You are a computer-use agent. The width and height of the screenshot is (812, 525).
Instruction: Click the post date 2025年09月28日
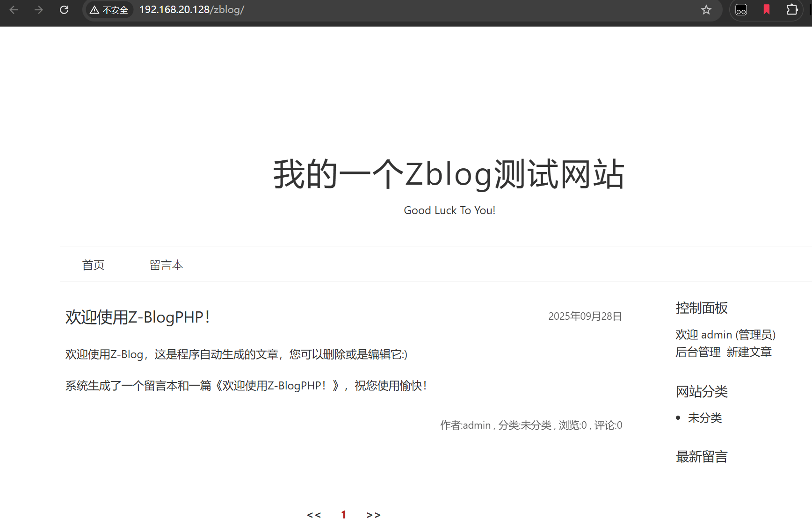click(585, 316)
